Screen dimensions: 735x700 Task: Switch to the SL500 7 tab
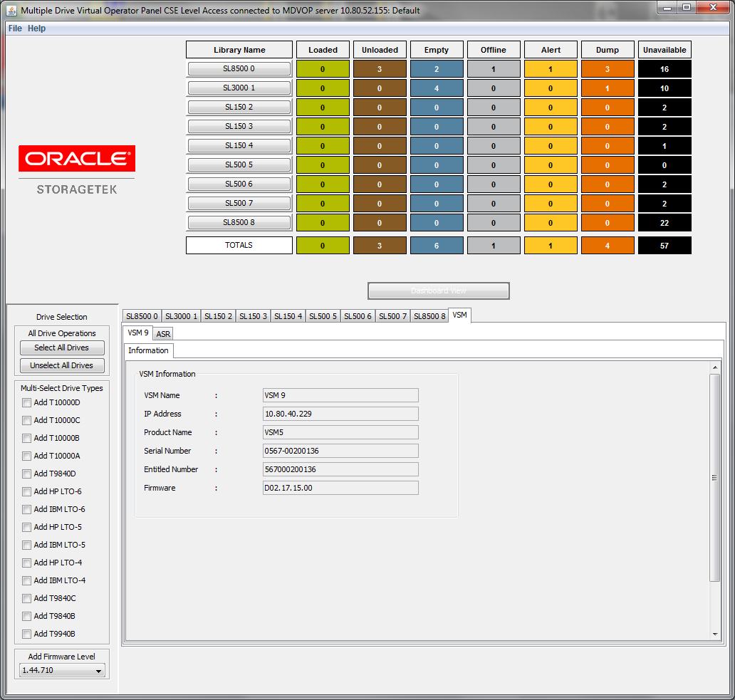pyautogui.click(x=393, y=316)
